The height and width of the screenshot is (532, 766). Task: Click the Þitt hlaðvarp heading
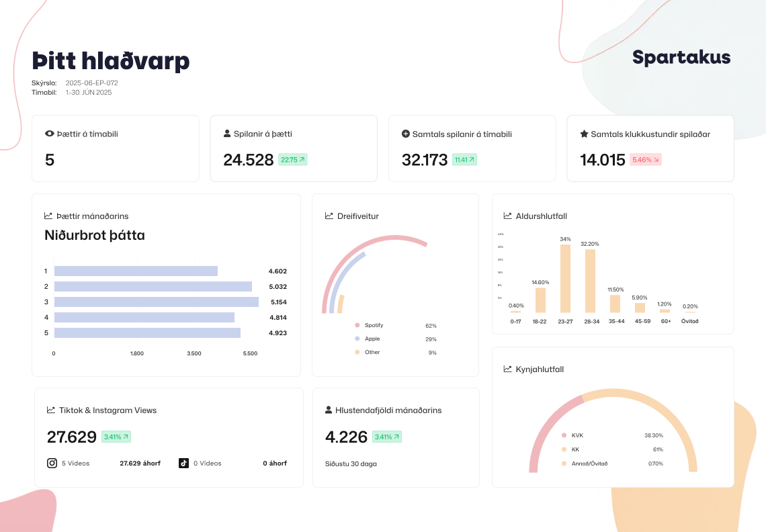click(x=111, y=61)
